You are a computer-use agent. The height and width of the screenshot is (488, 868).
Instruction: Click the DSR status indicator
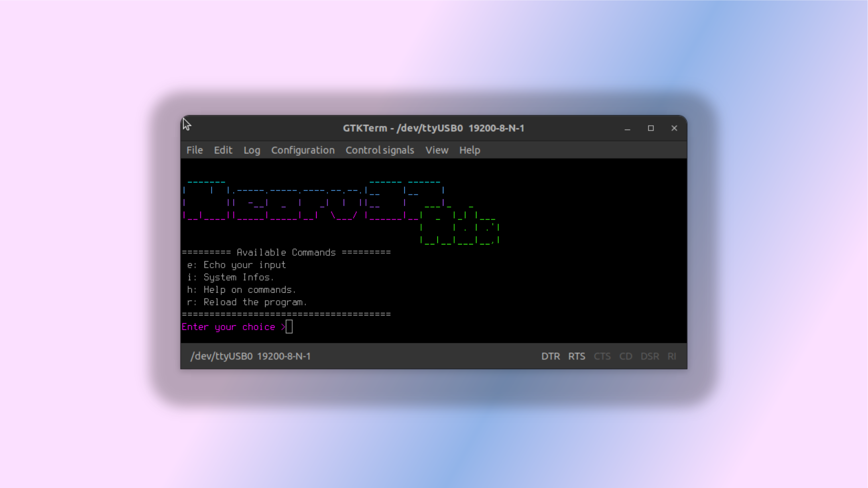(x=650, y=356)
